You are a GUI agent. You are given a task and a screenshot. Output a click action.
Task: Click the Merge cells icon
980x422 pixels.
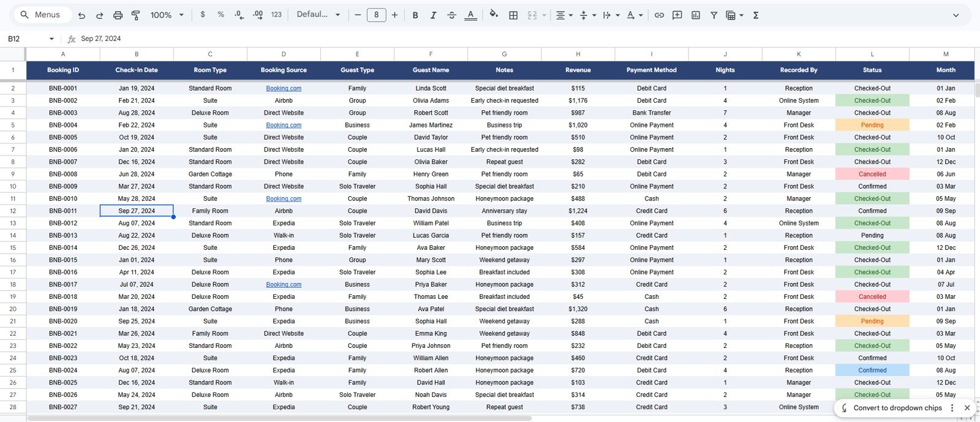point(532,15)
